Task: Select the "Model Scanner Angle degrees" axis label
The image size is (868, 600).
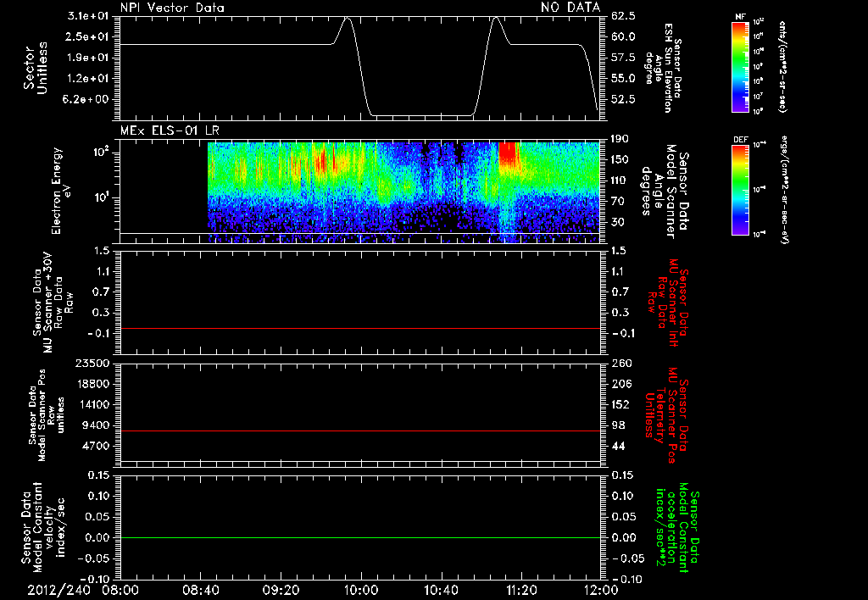Action: click(x=665, y=191)
